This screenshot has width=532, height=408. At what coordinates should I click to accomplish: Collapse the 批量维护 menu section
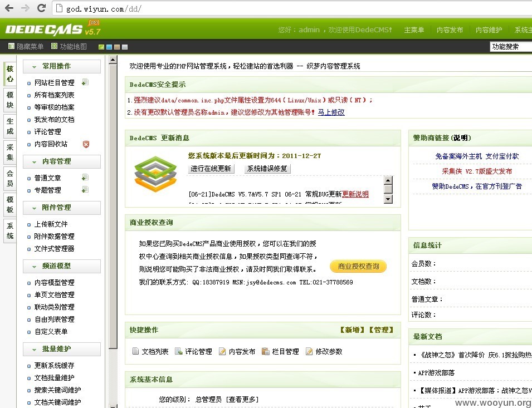62,349
